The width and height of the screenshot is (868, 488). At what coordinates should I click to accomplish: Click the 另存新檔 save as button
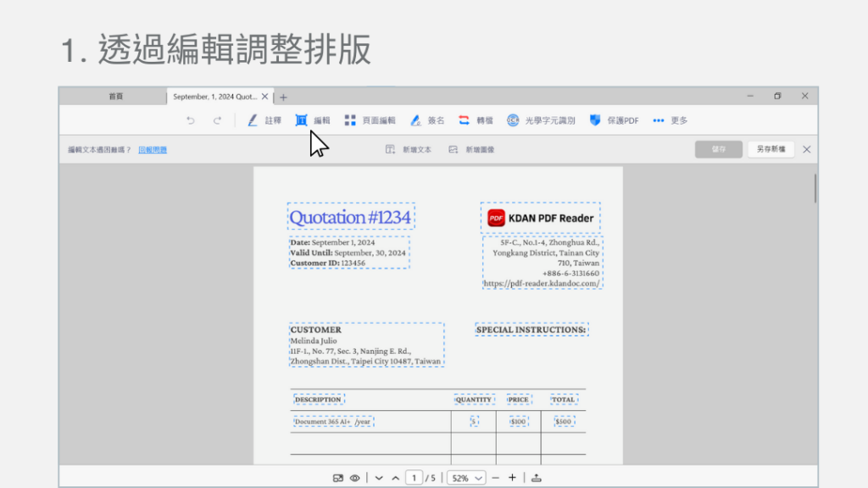[x=771, y=149]
